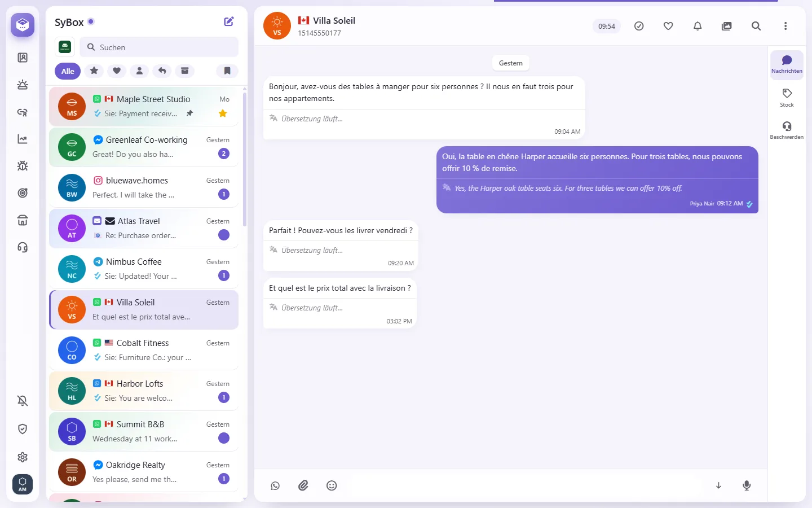812x508 pixels.
Task: Click the purple reply bubble about Harper oak table
Action: (597, 179)
